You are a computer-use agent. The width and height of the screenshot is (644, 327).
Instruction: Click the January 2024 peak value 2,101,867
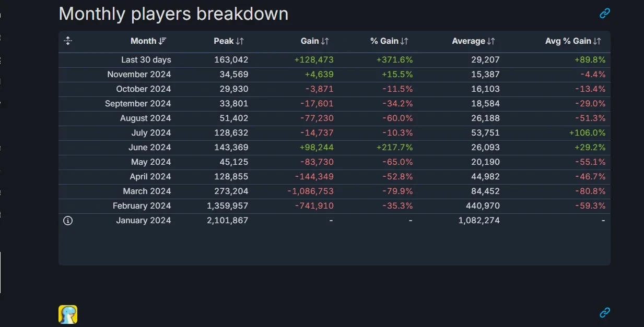(228, 221)
